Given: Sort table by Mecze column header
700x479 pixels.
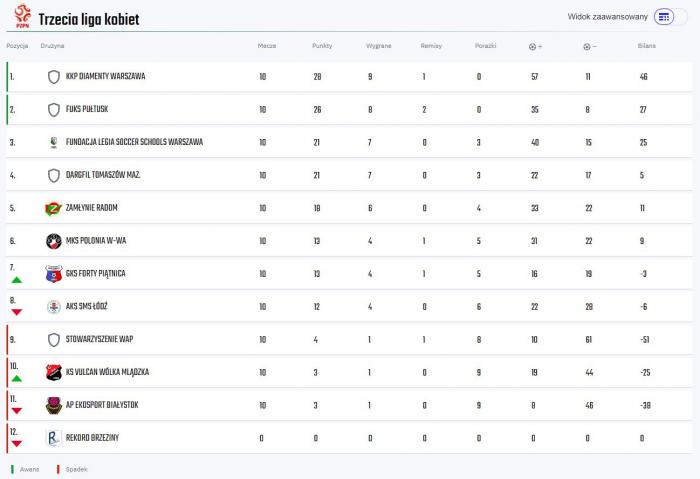Looking at the screenshot, I should 267,46.
